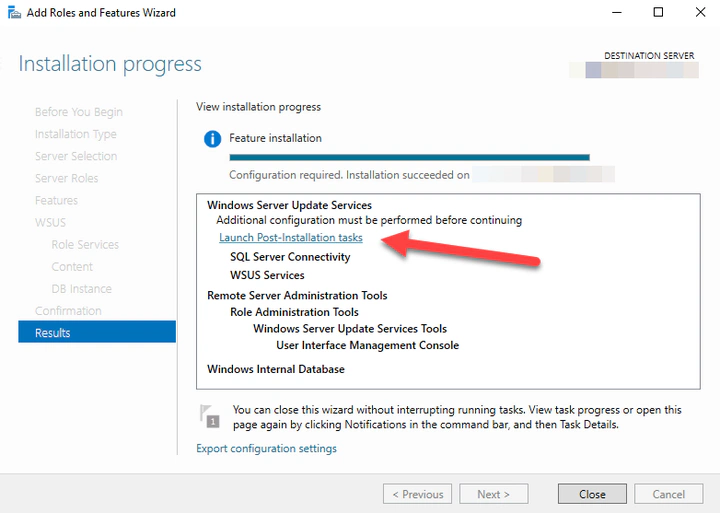Click 'Role Administration Tools' entry
Viewport: 720px width, 513px height.
[294, 312]
